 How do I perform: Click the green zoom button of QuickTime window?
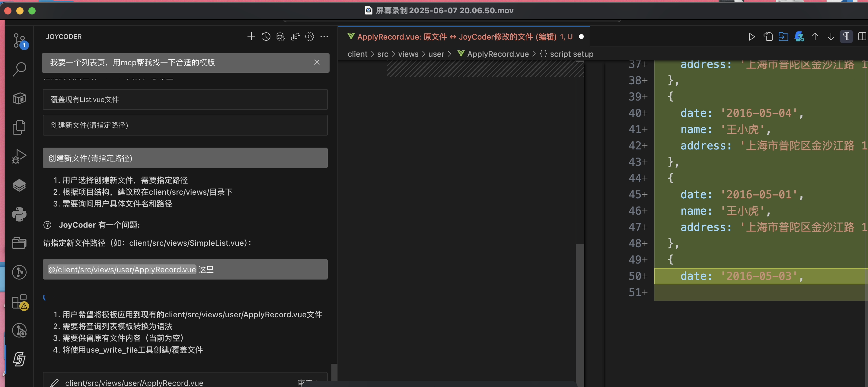[x=32, y=11]
